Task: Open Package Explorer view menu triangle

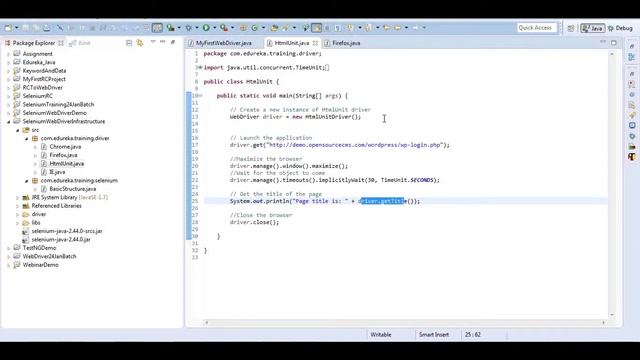Action: tap(153, 42)
